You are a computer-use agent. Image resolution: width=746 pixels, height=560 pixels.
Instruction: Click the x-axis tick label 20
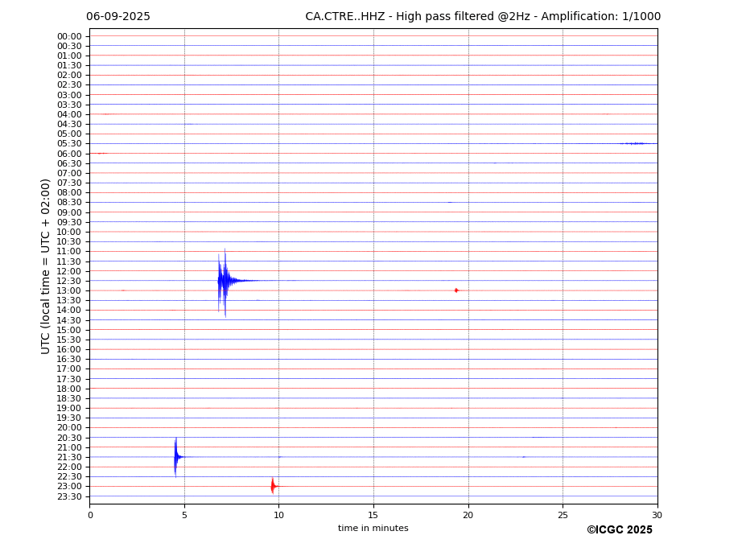coord(468,515)
